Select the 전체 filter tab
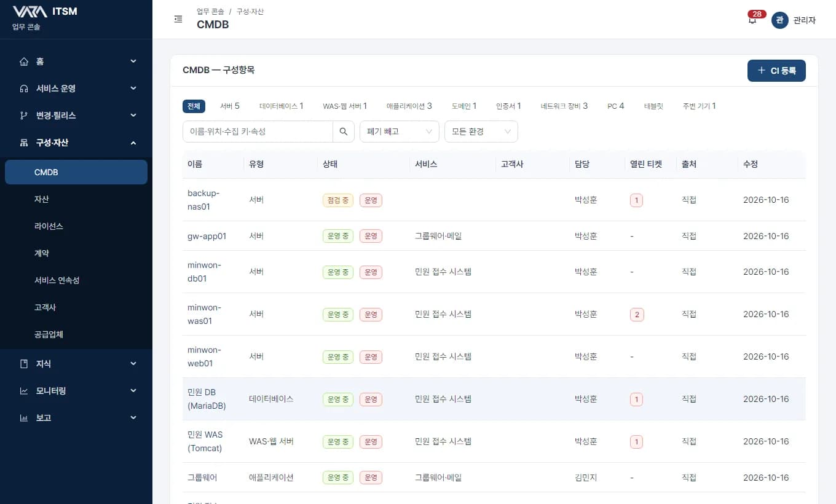Image resolution: width=836 pixels, height=504 pixels. 194,106
